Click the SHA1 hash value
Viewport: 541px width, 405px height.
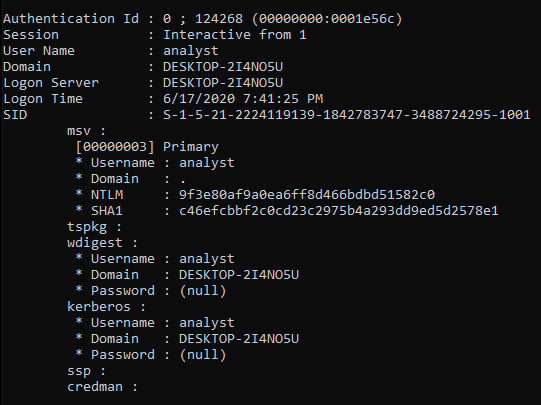point(338,210)
